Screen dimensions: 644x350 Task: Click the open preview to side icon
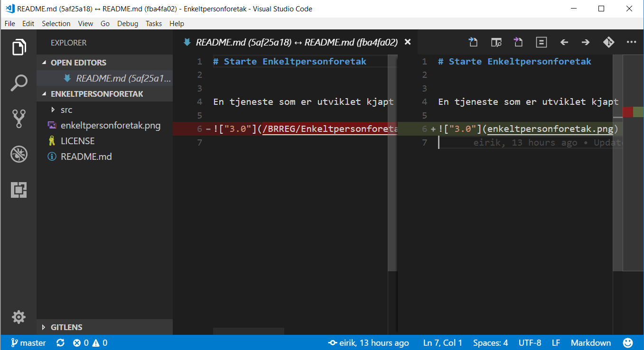pos(496,42)
